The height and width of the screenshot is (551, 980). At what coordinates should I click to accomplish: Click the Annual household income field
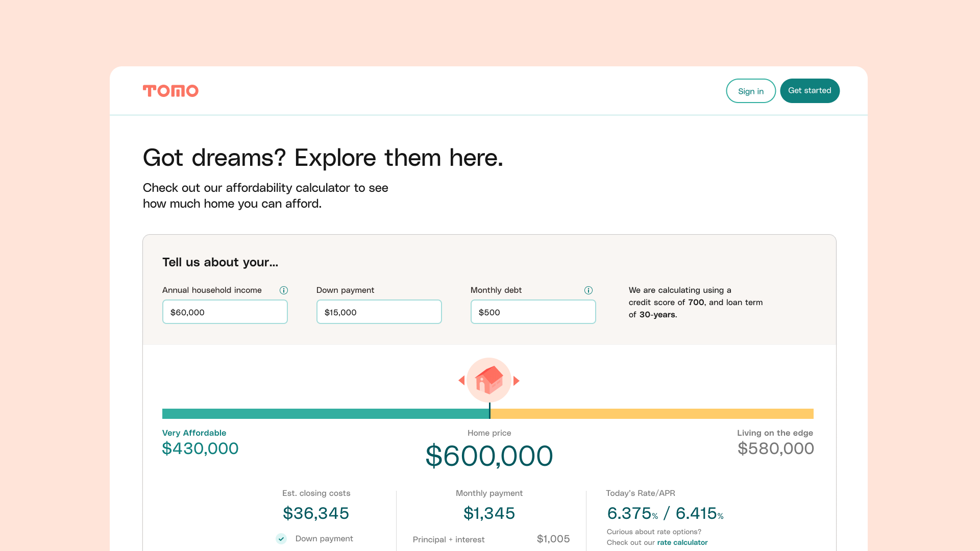(225, 312)
